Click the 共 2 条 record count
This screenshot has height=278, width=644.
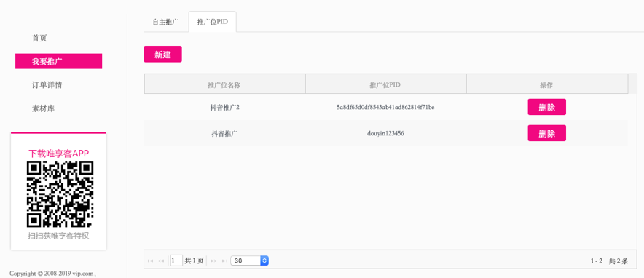tap(618, 261)
